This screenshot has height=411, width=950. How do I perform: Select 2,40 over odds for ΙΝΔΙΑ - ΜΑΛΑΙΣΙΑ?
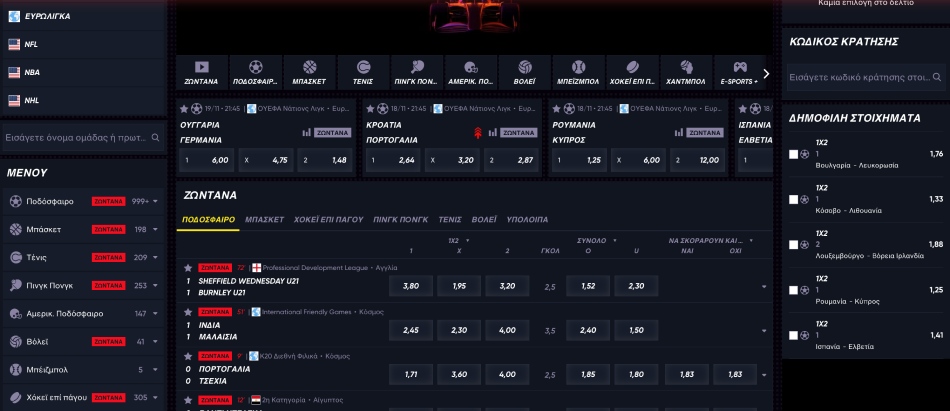(x=588, y=330)
